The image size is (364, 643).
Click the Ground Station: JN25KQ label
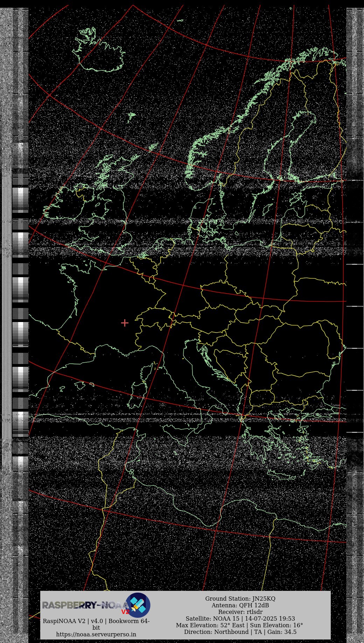[240, 599]
